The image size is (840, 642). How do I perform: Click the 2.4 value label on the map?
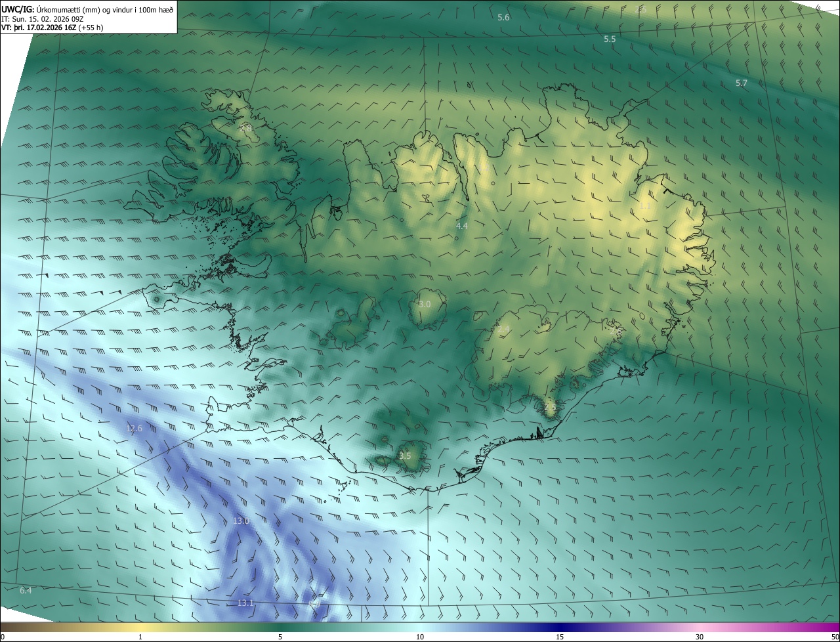(x=503, y=329)
